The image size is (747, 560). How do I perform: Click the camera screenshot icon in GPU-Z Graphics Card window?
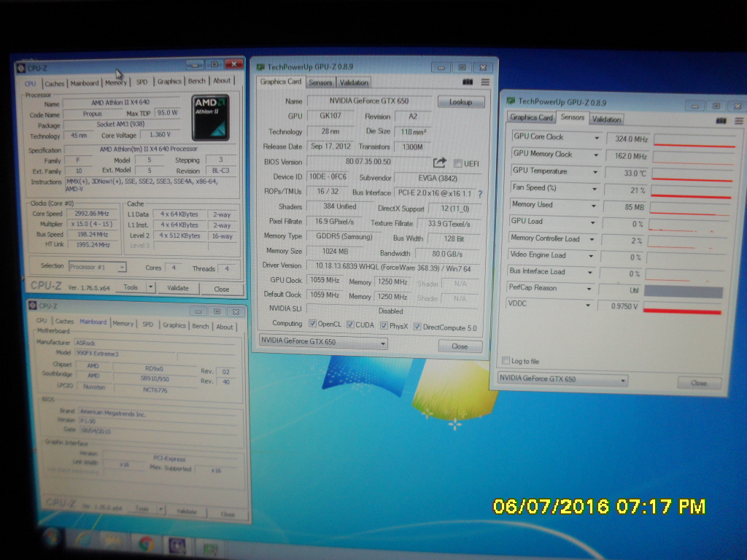pos(468,82)
